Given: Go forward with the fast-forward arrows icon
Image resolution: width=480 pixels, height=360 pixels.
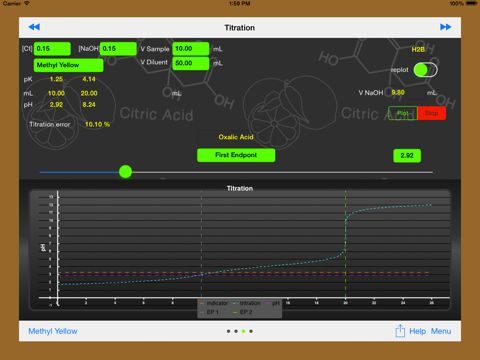Looking at the screenshot, I should point(446,27).
